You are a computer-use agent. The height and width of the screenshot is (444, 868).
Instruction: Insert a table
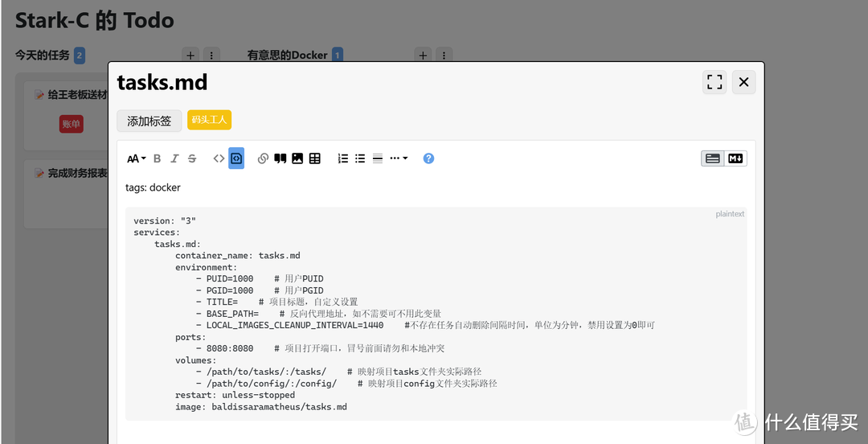coord(315,158)
